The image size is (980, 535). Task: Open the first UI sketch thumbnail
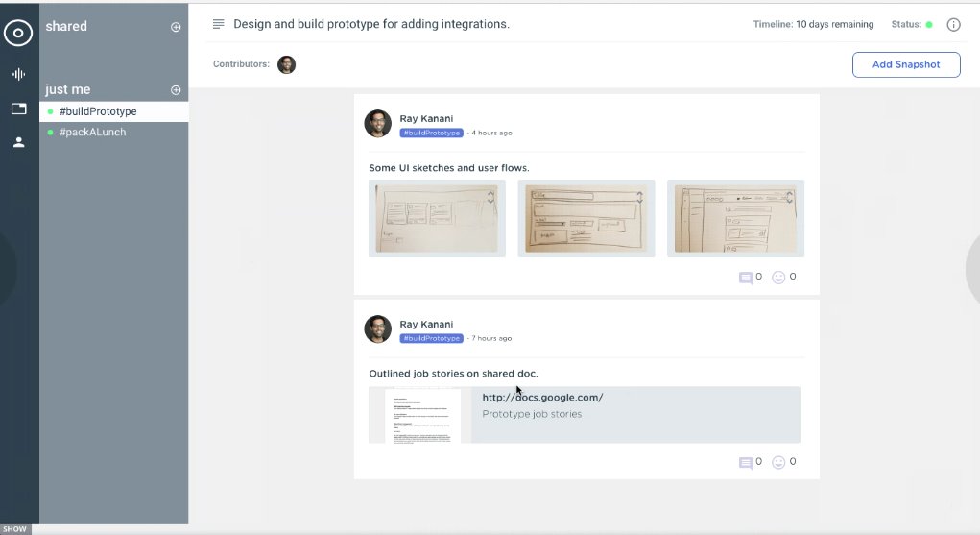pyautogui.click(x=437, y=218)
